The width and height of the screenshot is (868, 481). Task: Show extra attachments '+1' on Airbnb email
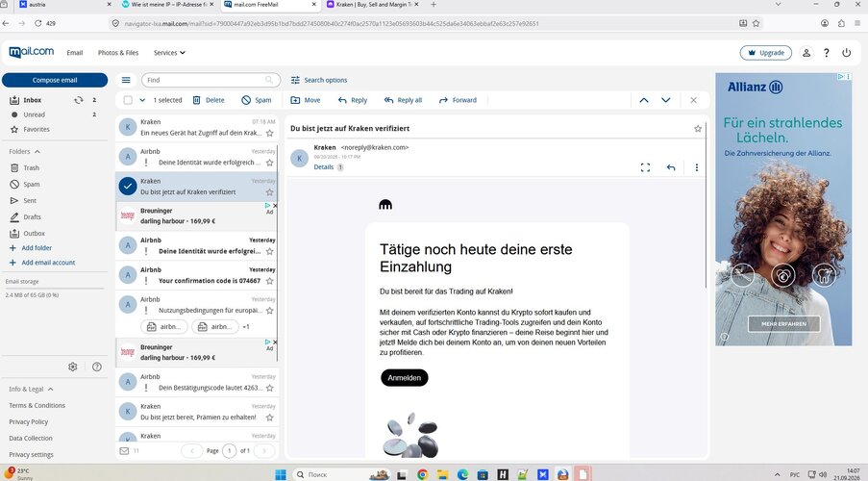[246, 327]
